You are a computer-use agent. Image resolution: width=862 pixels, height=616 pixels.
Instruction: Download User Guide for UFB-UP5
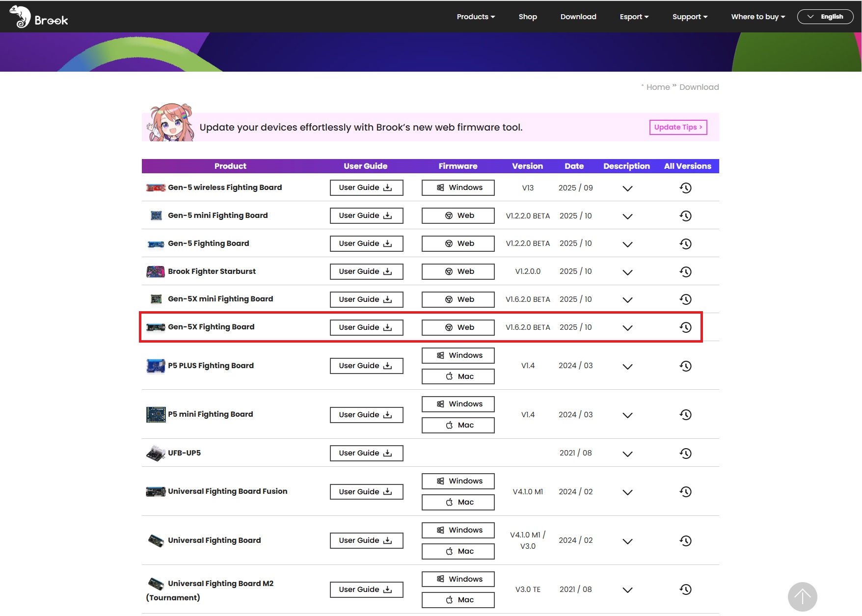[x=366, y=453]
